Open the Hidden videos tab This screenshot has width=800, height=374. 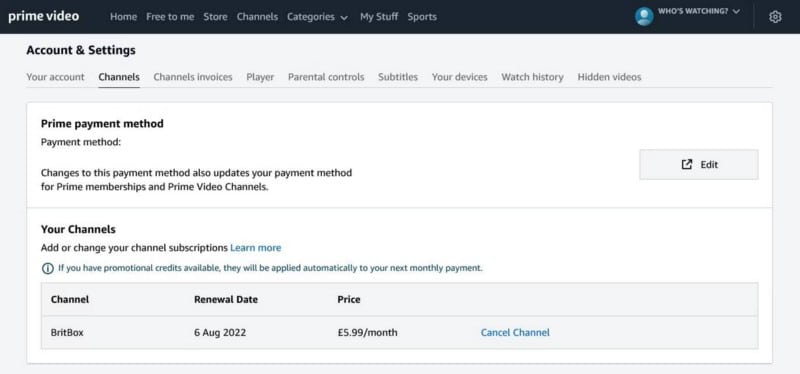pyautogui.click(x=609, y=77)
